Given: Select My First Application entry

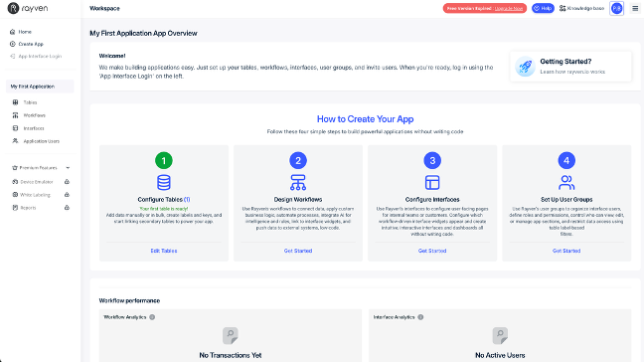Looking at the screenshot, I should coord(40,87).
